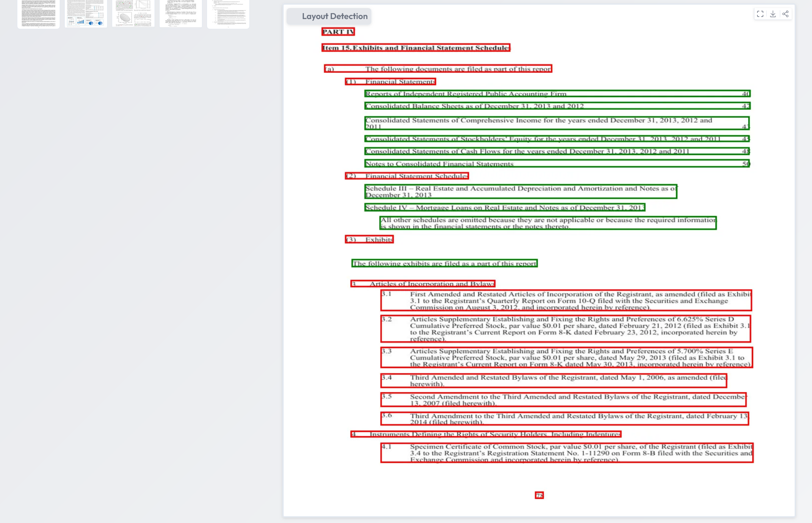Open the fourth page thumbnail
This screenshot has width=812, height=523.
181,14
